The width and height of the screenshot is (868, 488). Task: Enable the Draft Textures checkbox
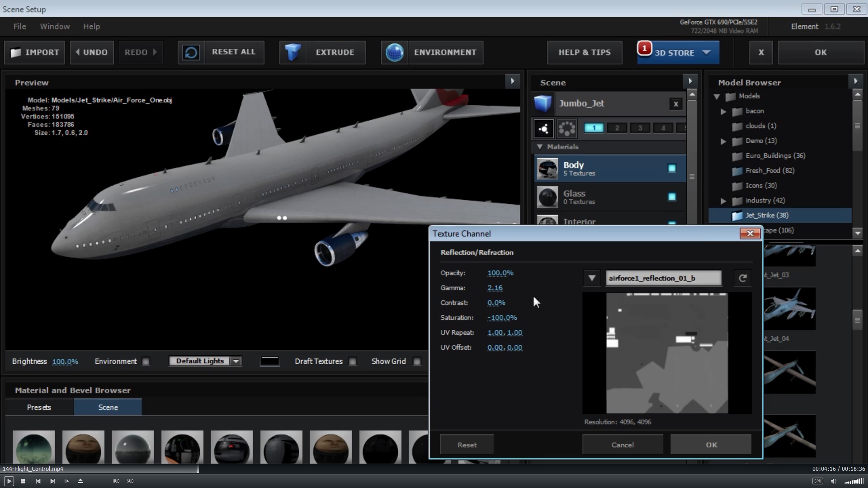(x=353, y=361)
